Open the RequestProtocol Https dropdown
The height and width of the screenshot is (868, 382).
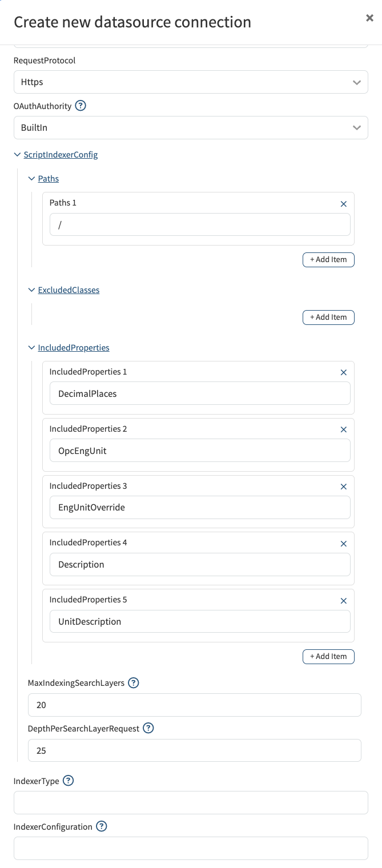click(x=191, y=82)
